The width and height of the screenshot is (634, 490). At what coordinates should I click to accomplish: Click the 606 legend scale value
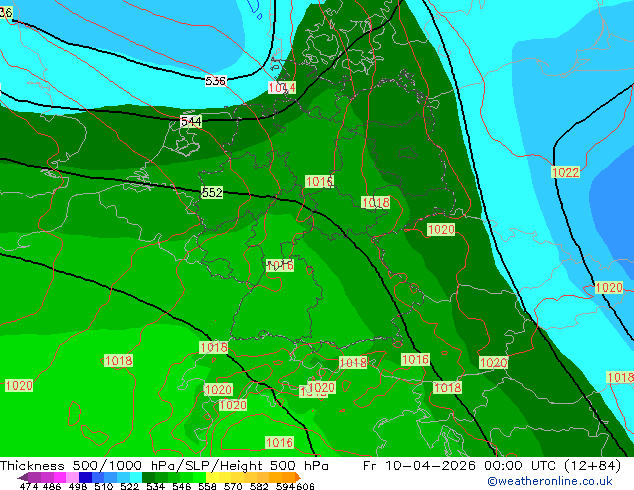[x=305, y=486]
